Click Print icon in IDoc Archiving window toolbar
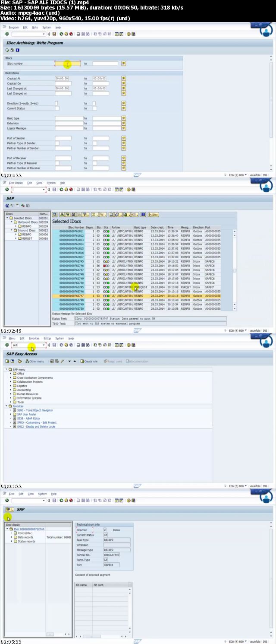Screen dimensions: 276x644 78,34
